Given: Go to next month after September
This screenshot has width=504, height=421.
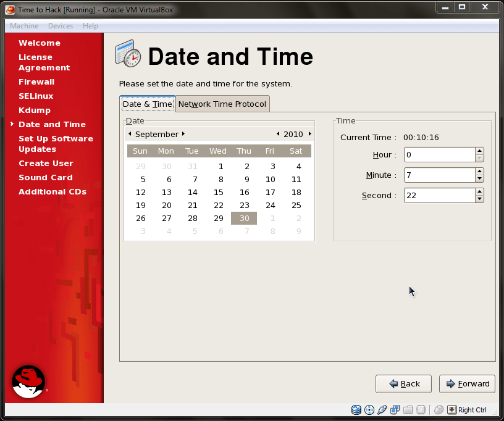Looking at the screenshot, I should point(183,134).
